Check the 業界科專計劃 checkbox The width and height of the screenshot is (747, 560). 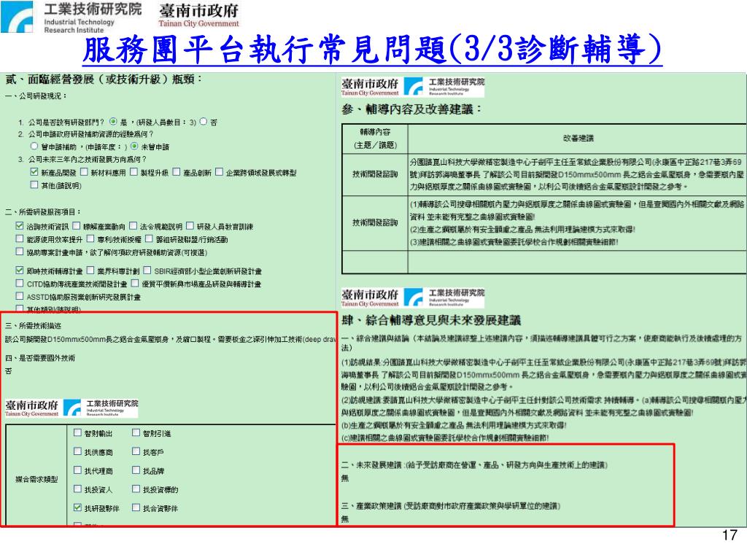pyautogui.click(x=90, y=271)
